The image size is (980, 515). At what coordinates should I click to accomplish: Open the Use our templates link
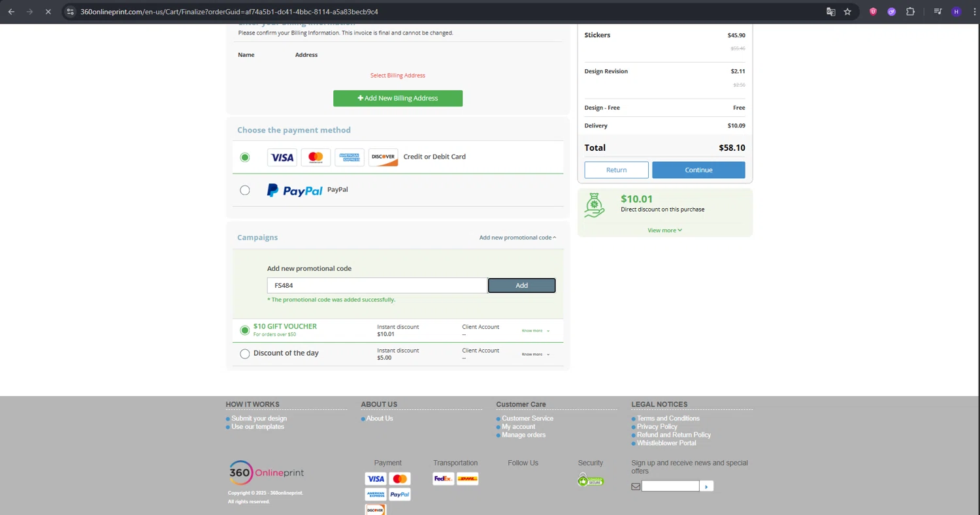click(x=257, y=427)
